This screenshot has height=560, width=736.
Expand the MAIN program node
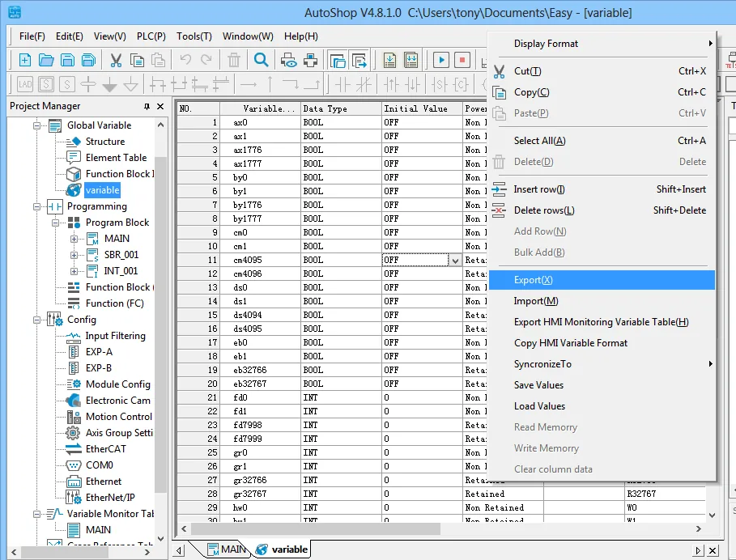74,240
